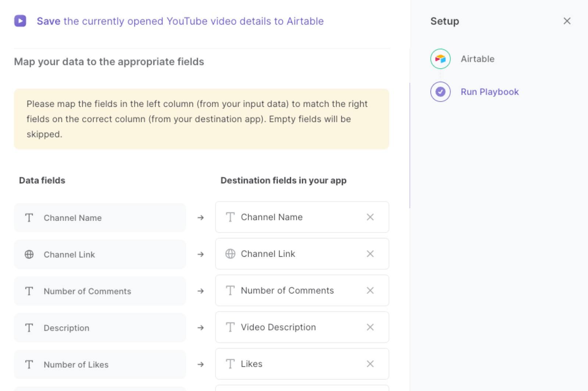Select the Run Playbook step
Image resolution: width=588 pixels, height=391 pixels.
(490, 92)
